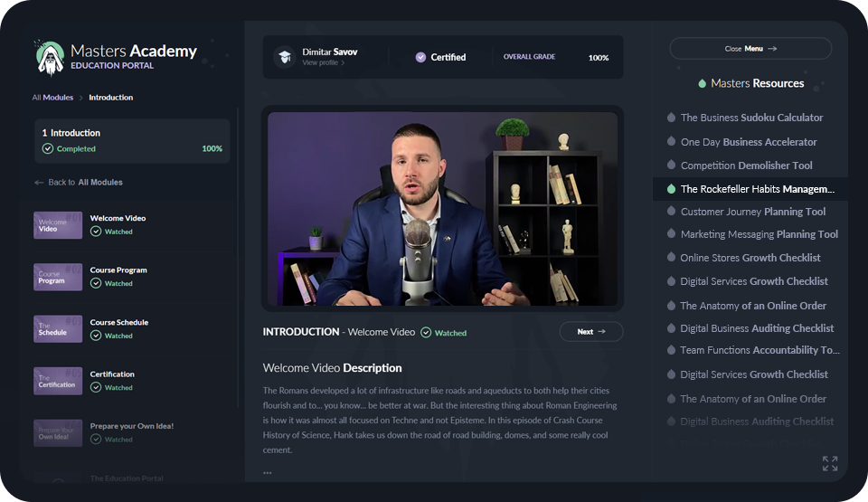Open the Customer Journey Planning Tool resource
The height and width of the screenshot is (502, 868).
pyautogui.click(x=752, y=212)
